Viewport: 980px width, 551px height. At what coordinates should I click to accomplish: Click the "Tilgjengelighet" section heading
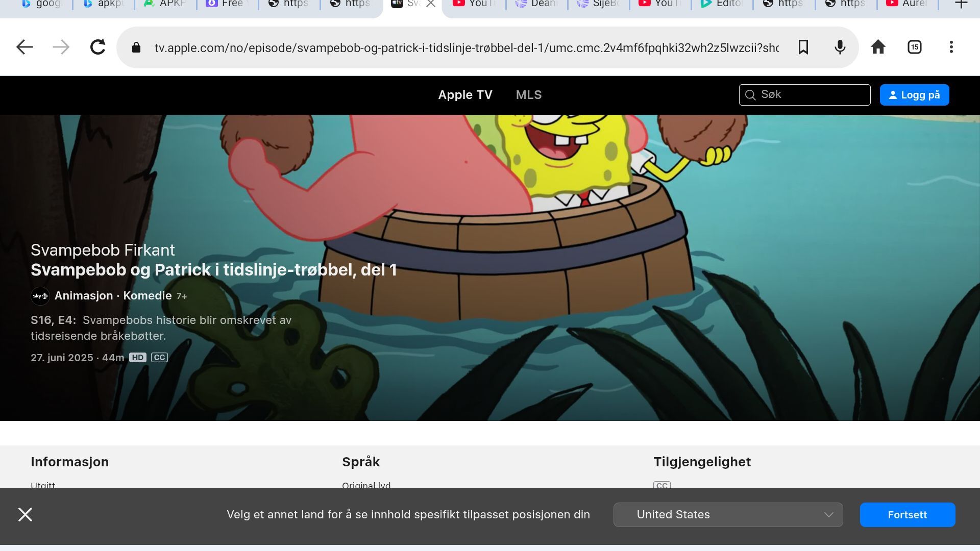702,462
